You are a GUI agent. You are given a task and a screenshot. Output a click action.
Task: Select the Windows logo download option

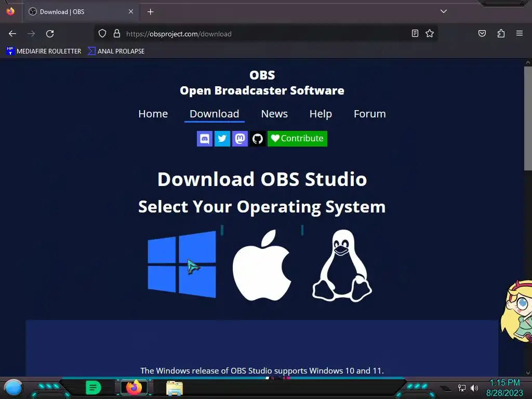(182, 264)
